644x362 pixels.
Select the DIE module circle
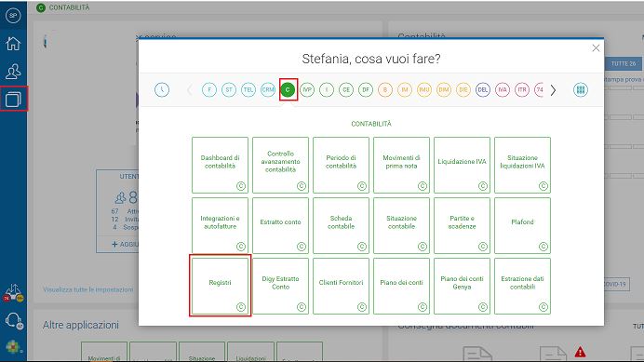pos(463,89)
